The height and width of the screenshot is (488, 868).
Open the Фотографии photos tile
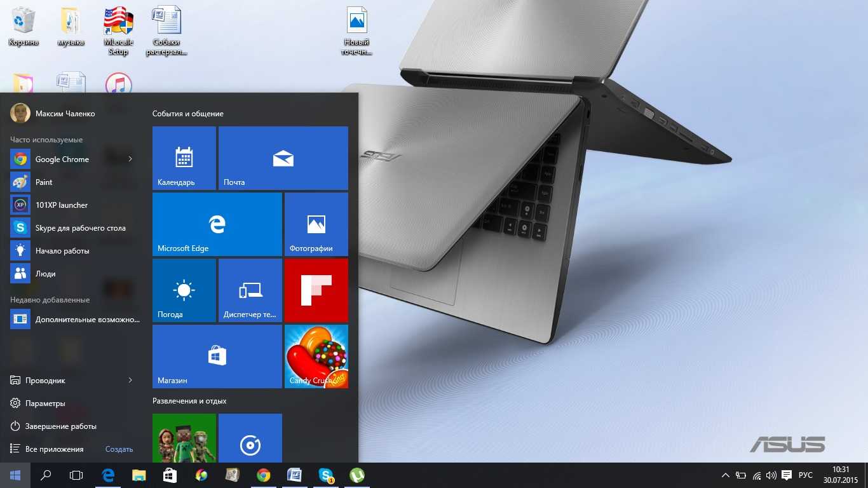(316, 224)
